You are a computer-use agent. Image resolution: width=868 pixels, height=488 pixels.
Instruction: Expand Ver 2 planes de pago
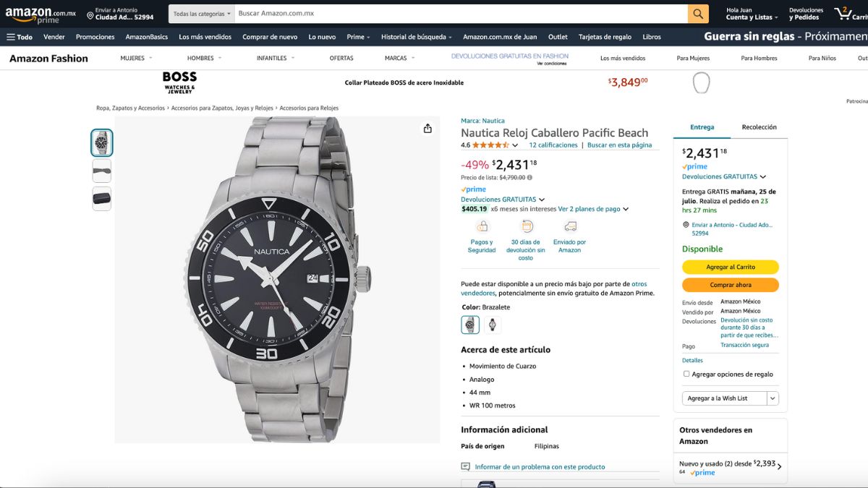(x=593, y=209)
